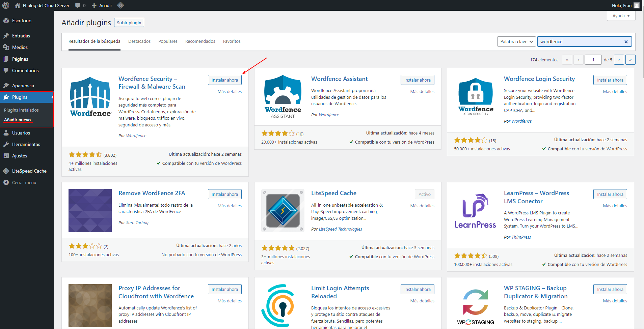Click the user avatar next to Hola, Fran
This screenshot has width=644, height=329.
click(637, 5)
